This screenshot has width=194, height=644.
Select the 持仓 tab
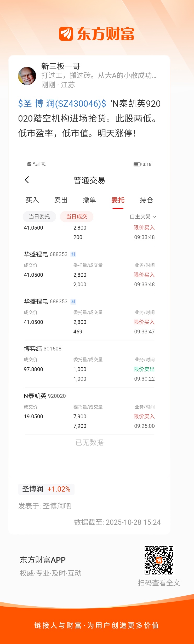click(x=146, y=200)
